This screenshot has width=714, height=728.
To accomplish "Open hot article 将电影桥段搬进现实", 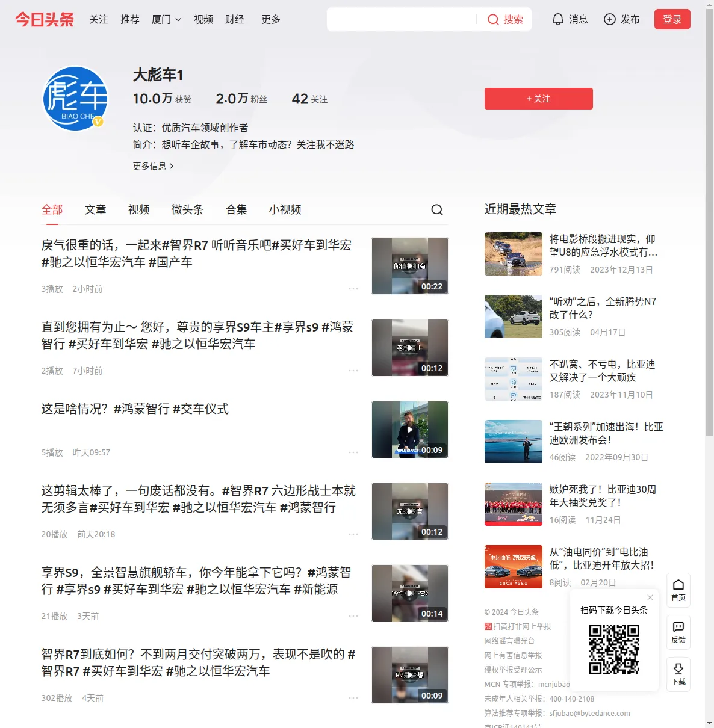I will coord(603,245).
